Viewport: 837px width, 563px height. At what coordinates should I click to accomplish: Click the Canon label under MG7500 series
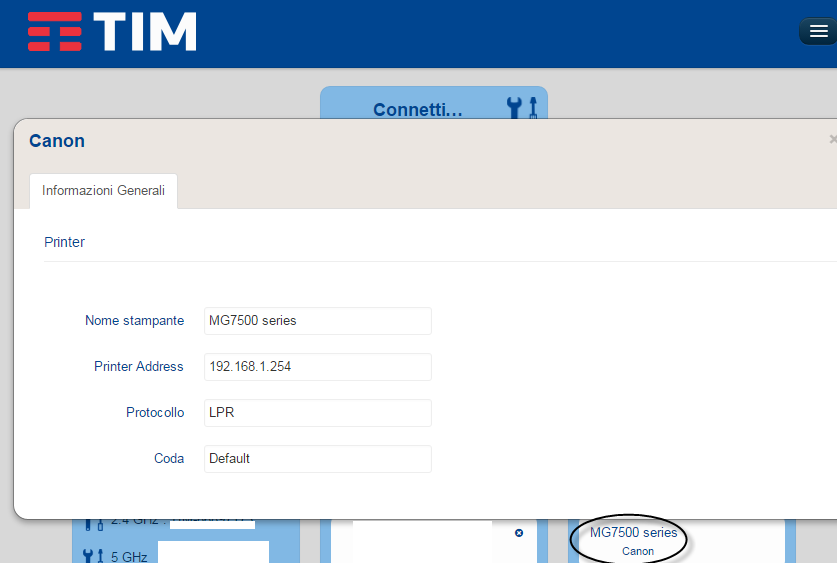coord(637,551)
